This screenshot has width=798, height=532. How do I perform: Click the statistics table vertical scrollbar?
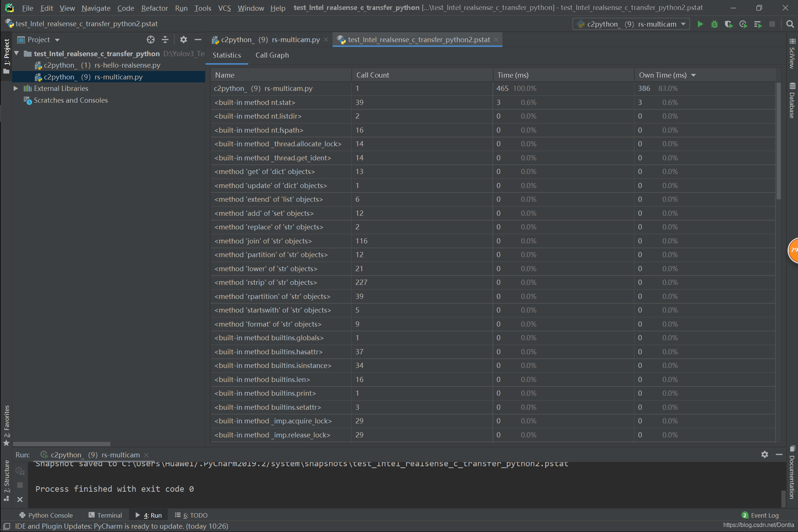[778, 140]
